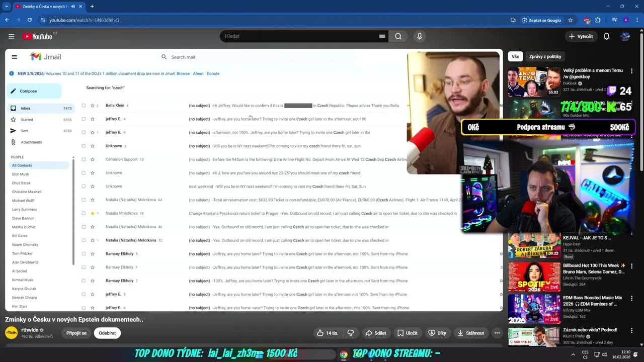
Task: Open the rthwldn channel name link
Action: click(30, 330)
